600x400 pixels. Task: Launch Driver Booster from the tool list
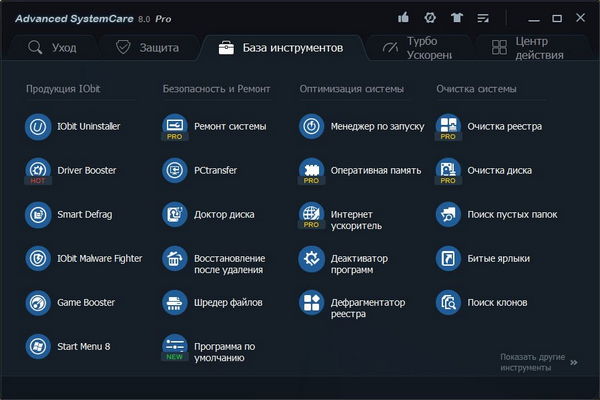click(38, 171)
